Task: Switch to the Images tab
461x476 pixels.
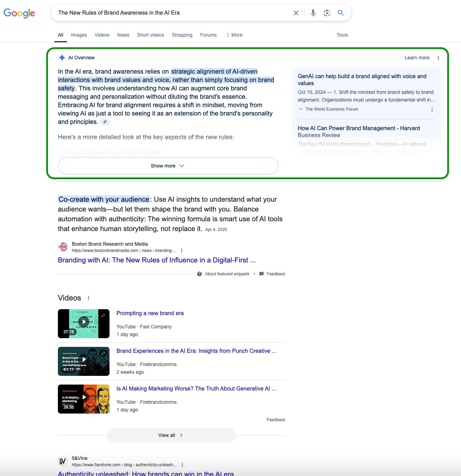Action: (x=79, y=35)
